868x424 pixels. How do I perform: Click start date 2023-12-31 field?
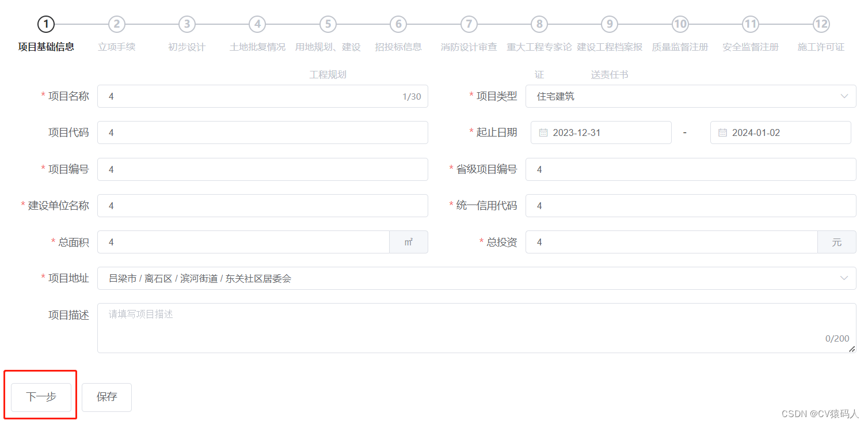tap(601, 132)
